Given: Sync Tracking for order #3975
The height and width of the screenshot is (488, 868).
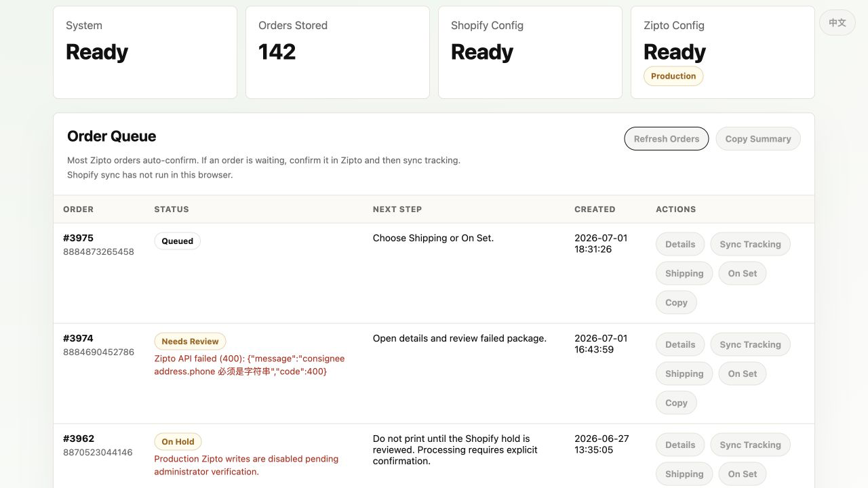Looking at the screenshot, I should [x=750, y=244].
